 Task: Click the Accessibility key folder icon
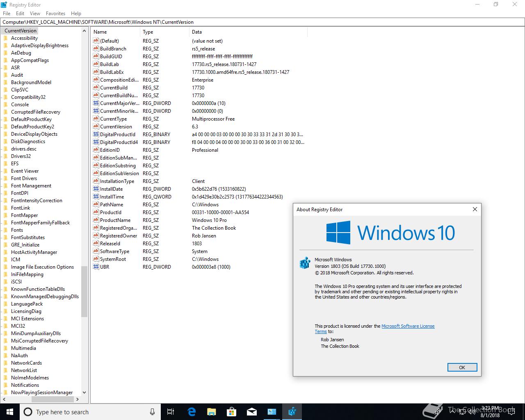pos(6,38)
